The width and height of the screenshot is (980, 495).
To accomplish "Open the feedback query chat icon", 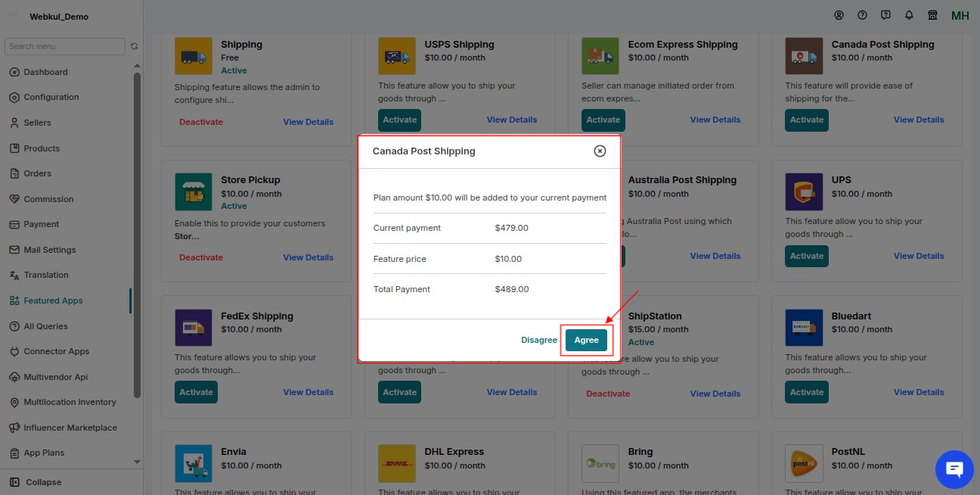I will (885, 15).
